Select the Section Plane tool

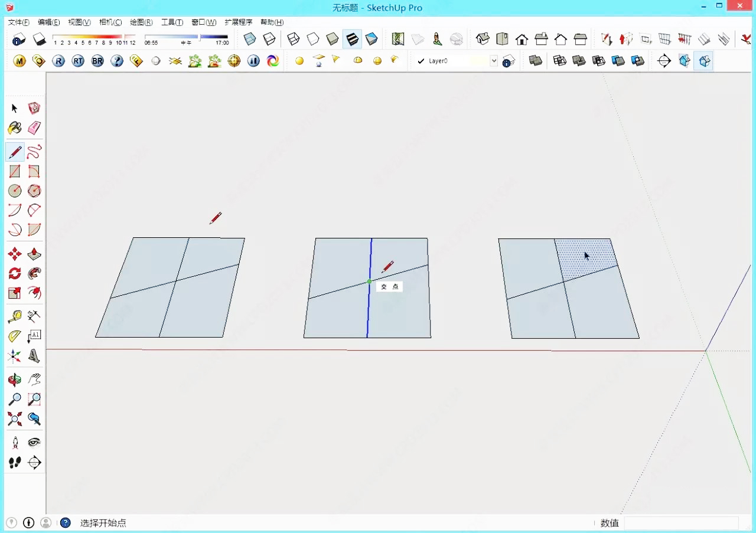34,462
